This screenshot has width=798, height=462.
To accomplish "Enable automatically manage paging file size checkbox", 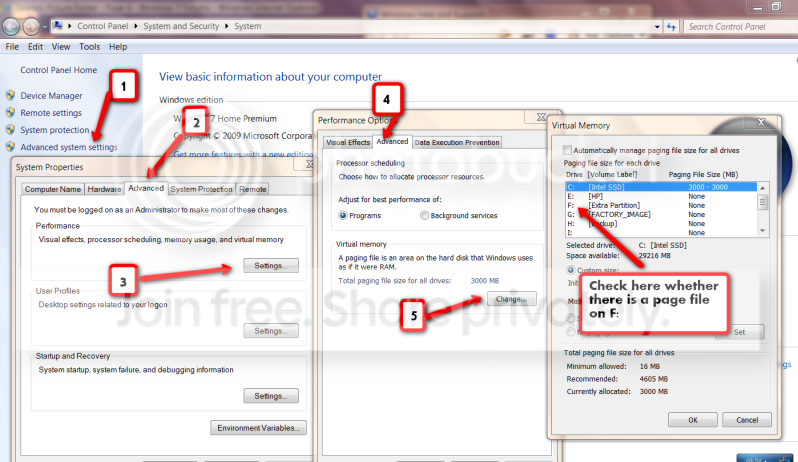I will (567, 150).
